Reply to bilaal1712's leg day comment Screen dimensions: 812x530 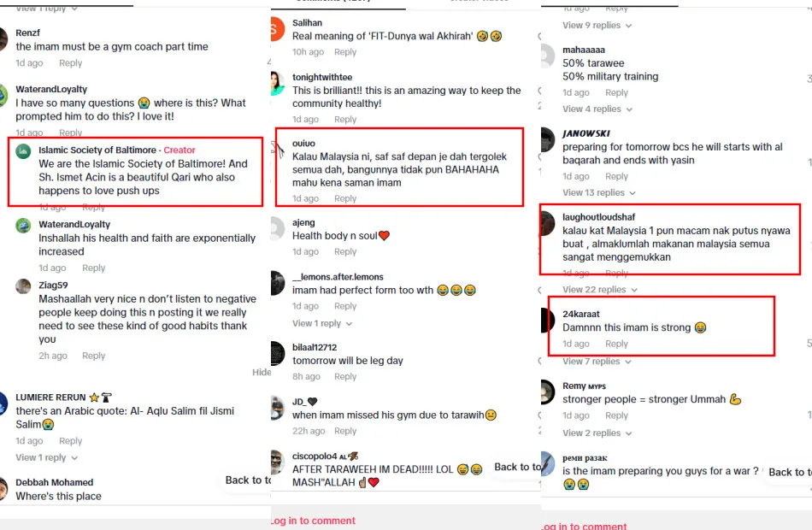(x=345, y=377)
